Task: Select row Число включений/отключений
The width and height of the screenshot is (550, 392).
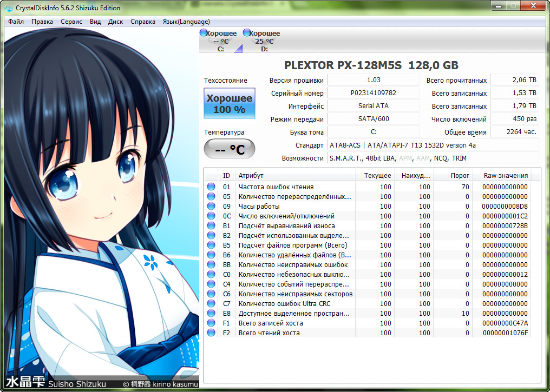Action: coord(368,216)
